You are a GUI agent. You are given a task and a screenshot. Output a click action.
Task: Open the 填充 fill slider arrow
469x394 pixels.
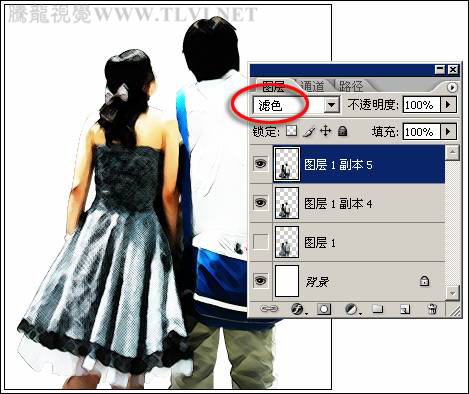[x=449, y=131]
